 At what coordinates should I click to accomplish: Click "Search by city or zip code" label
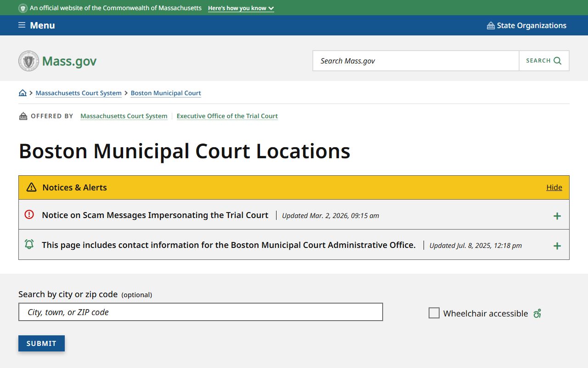[x=68, y=294]
